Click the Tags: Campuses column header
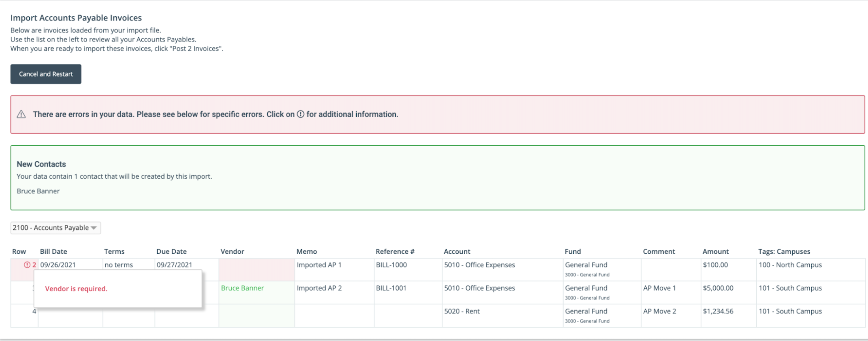The width and height of the screenshot is (868, 341). [x=784, y=251]
